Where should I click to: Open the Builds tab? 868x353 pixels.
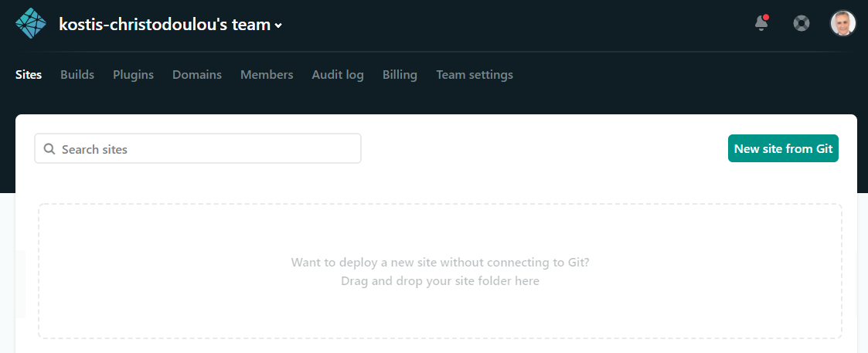click(77, 75)
